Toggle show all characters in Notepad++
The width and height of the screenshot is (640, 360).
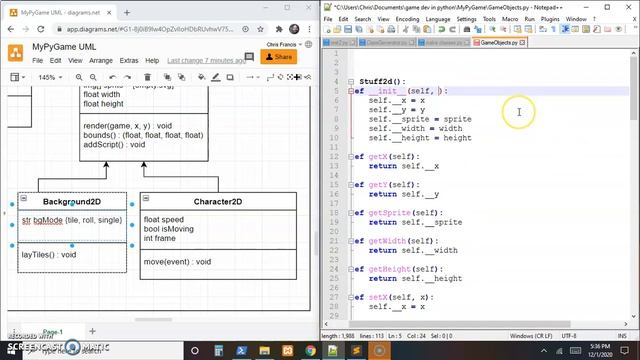(553, 29)
